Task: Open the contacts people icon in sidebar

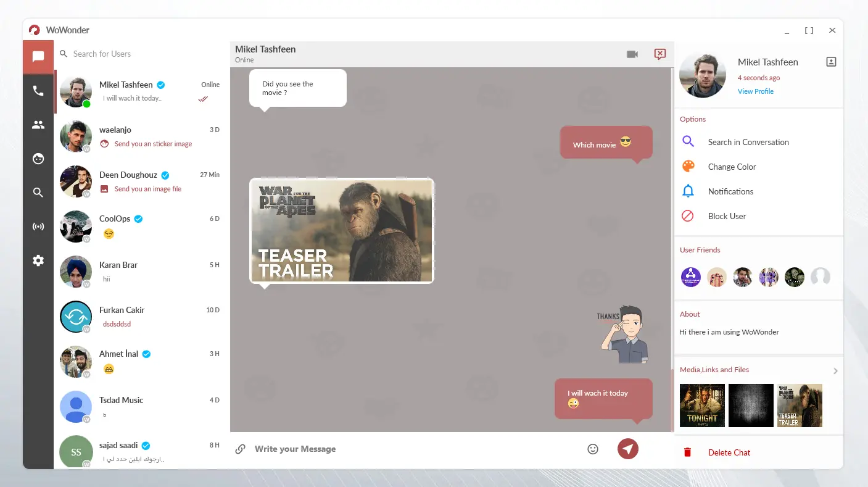Action: tap(38, 125)
